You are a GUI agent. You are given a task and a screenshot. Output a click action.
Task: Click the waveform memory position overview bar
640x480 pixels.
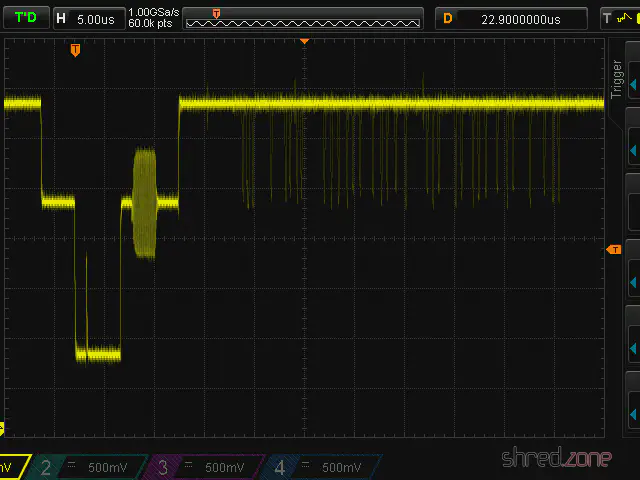pyautogui.click(x=303, y=18)
